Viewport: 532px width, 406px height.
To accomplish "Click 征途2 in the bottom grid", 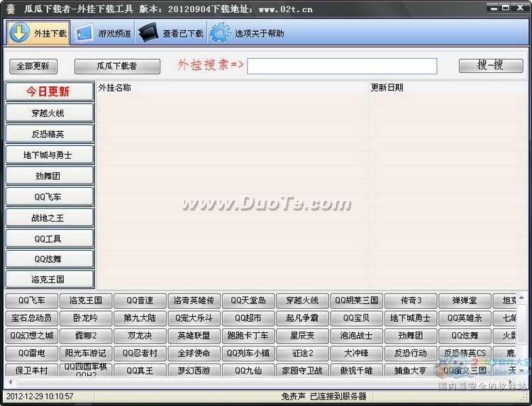I will (x=302, y=354).
